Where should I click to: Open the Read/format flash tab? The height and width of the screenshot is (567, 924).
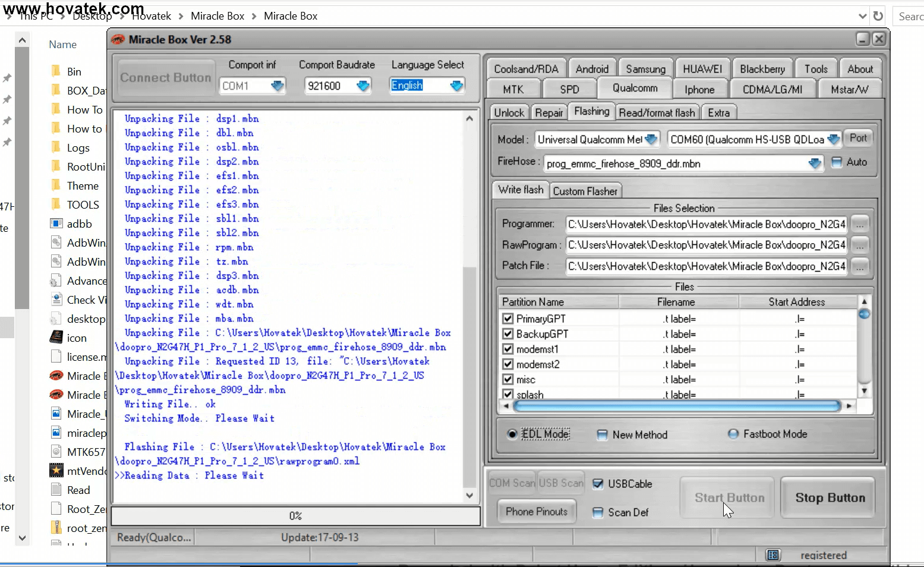click(657, 113)
